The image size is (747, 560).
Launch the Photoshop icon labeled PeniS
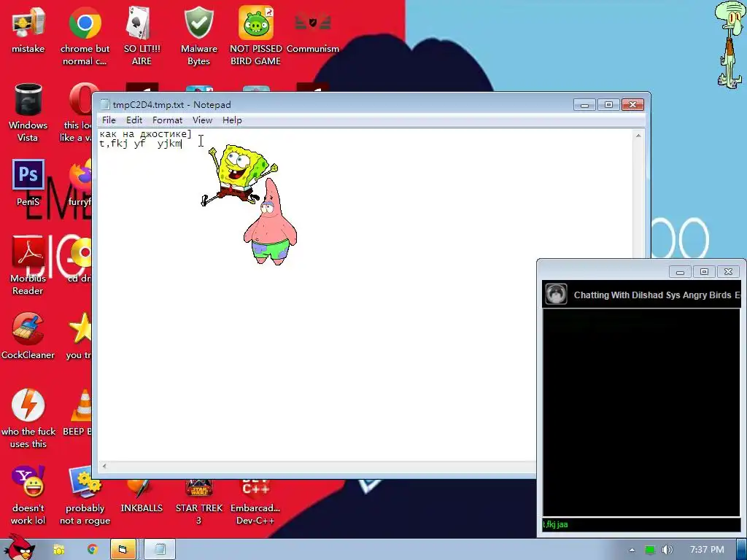pos(28,183)
